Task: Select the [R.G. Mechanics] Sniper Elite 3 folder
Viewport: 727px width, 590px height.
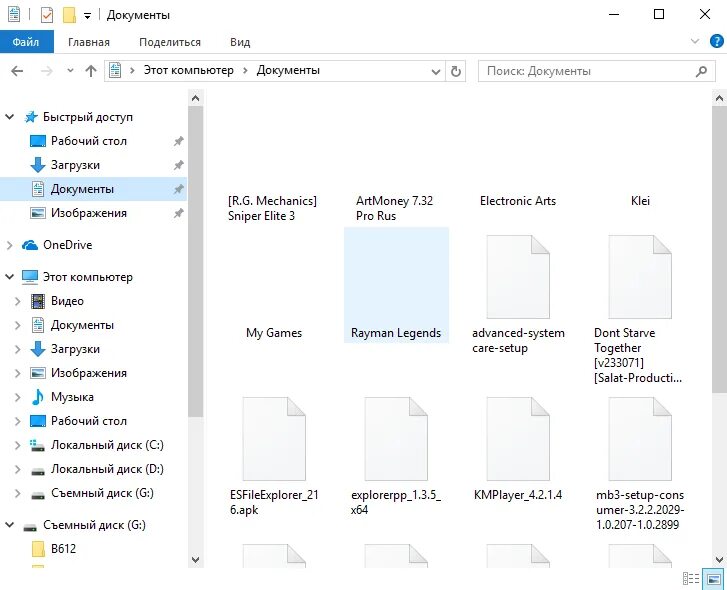Action: tap(274, 208)
